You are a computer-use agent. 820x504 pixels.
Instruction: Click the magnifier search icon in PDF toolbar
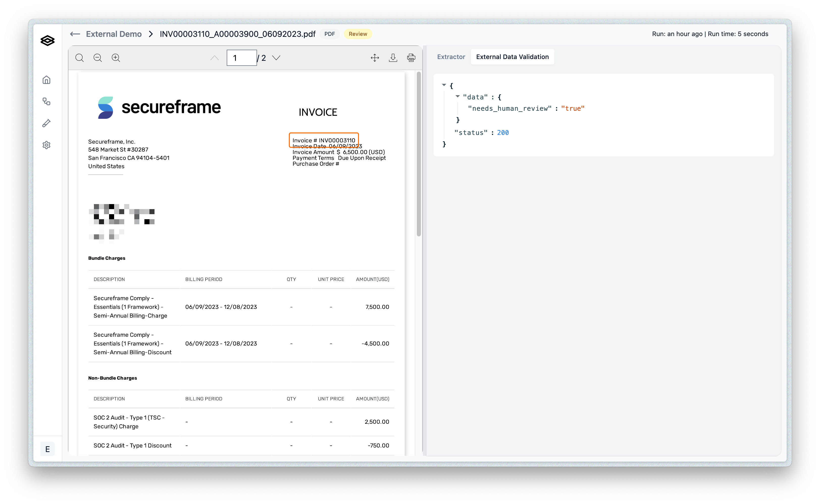coord(79,58)
